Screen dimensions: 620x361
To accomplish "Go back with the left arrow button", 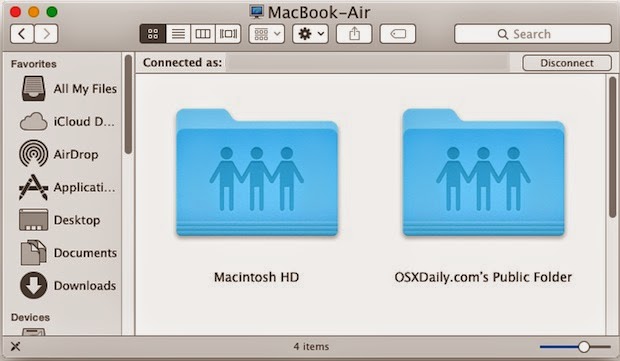I will pos(22,34).
